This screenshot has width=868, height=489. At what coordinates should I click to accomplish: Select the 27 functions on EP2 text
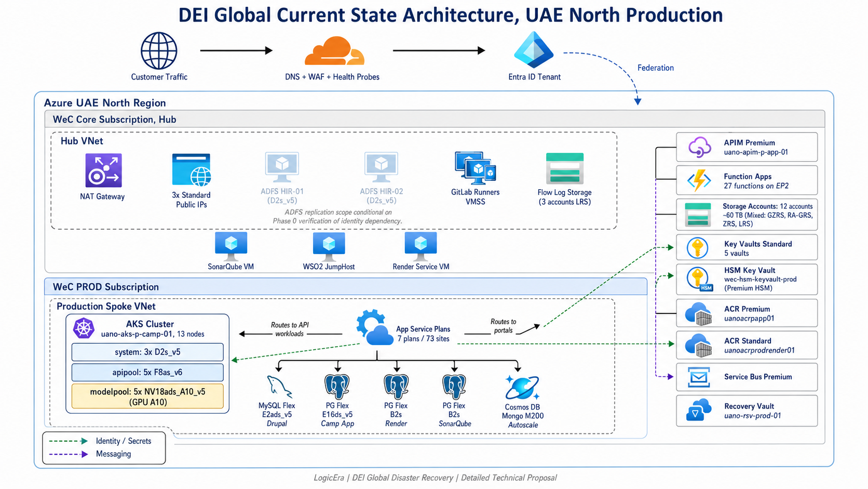click(756, 186)
